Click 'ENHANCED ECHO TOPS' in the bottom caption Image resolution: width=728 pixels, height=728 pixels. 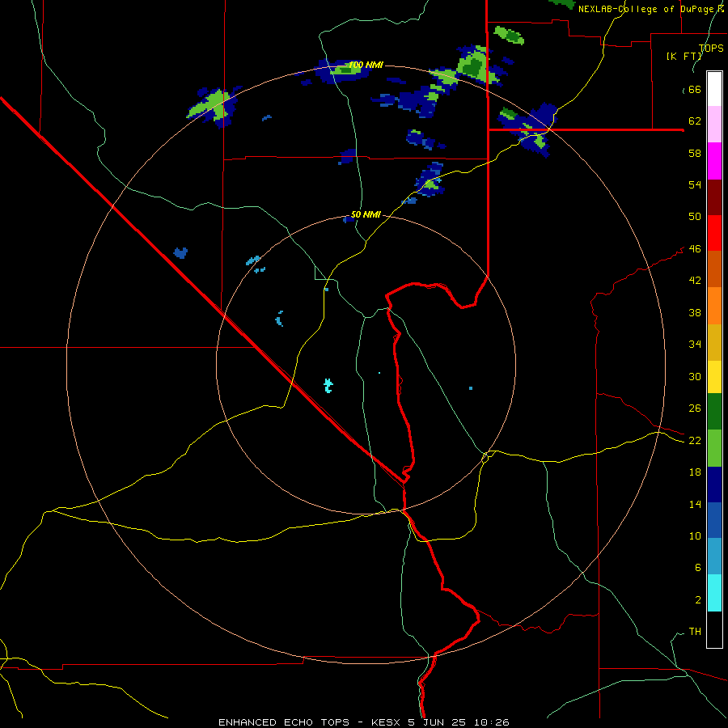pos(284,722)
